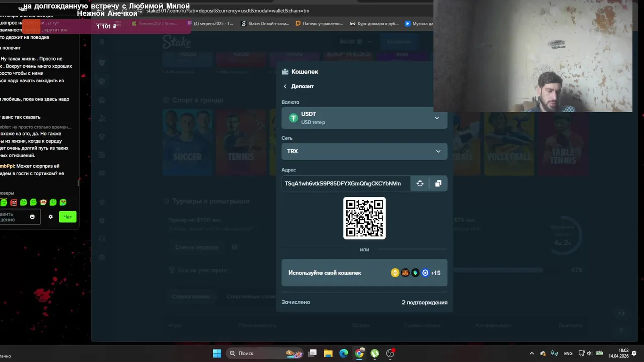Select the TSqA1wh6vtk... address field
The height and width of the screenshot is (362, 644).
[346, 184]
